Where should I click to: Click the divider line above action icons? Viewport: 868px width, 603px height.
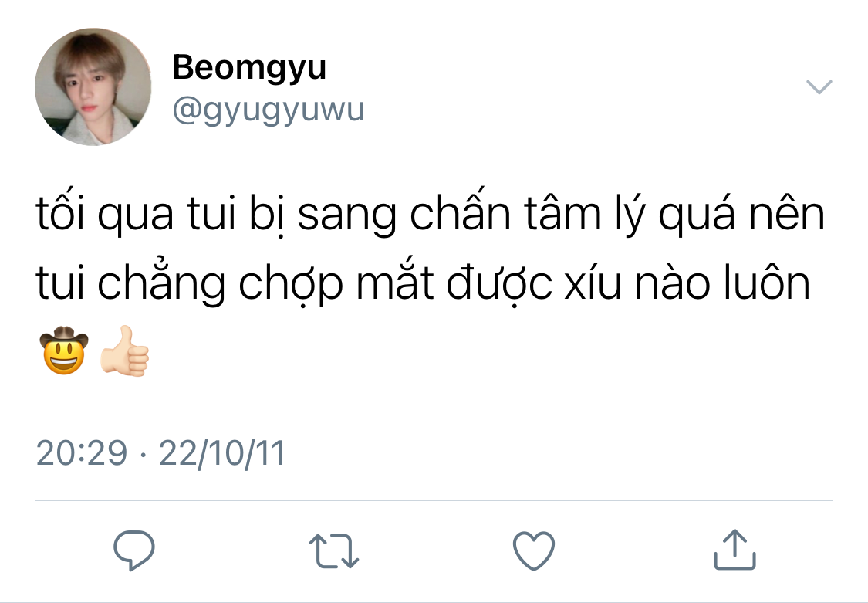tap(434, 500)
